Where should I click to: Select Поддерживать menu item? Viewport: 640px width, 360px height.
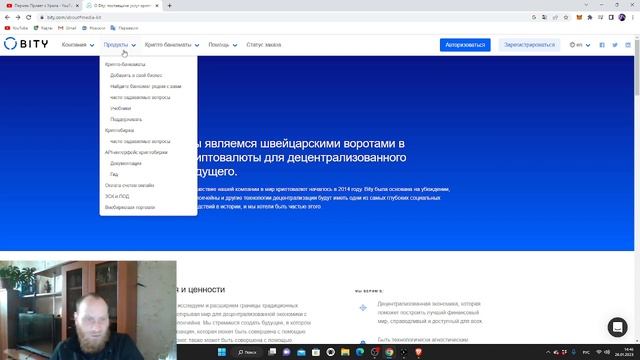coord(126,120)
